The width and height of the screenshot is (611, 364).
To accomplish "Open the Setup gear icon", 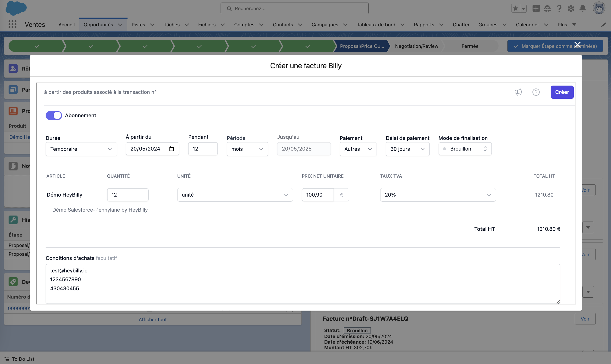I will pos(571,9).
